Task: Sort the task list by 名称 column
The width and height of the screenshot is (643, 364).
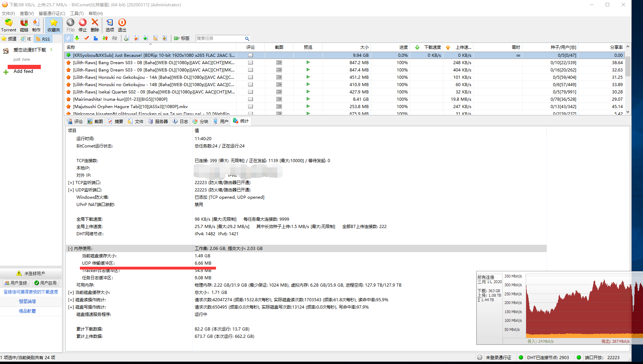Action: [x=150, y=47]
